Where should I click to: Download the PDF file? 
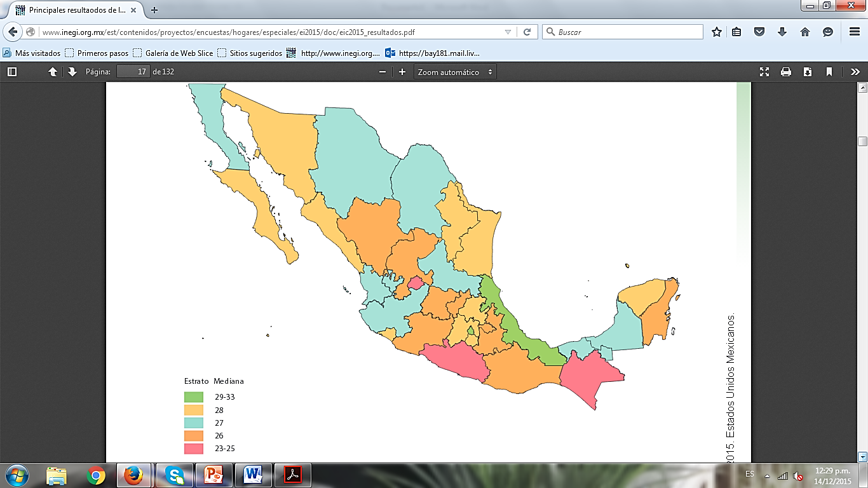(808, 72)
